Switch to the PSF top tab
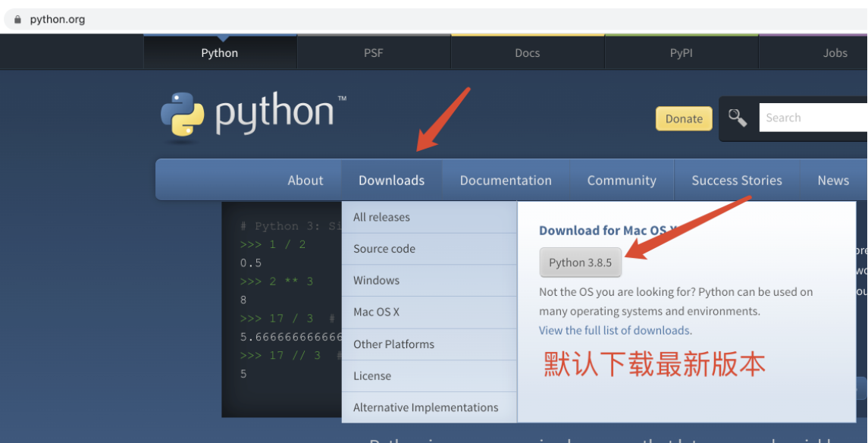The height and width of the screenshot is (443, 868). coord(373,53)
